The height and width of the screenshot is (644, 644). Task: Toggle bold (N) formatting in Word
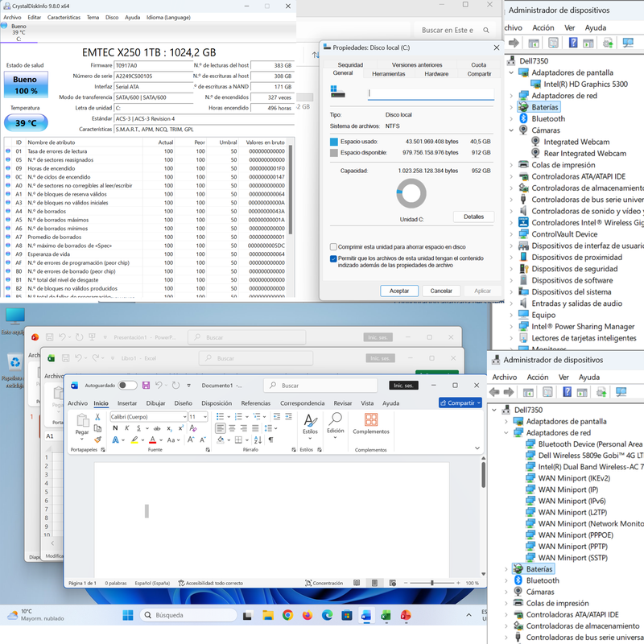click(115, 428)
